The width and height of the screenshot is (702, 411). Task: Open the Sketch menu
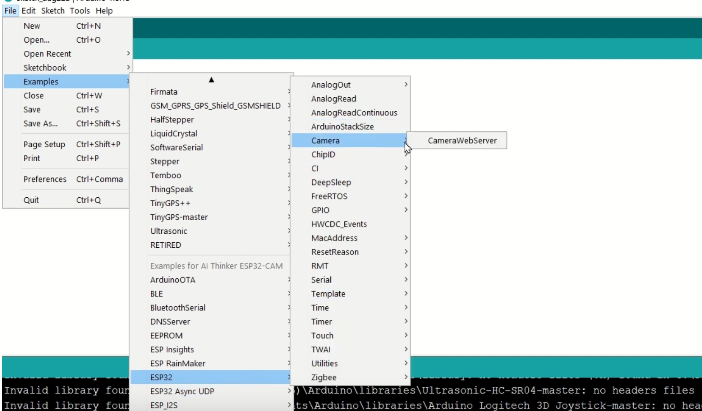coord(53,11)
